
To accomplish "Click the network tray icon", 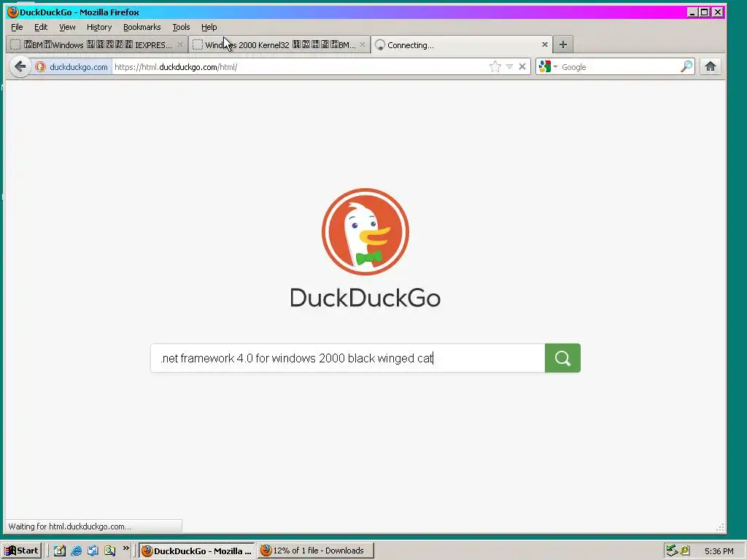I will [x=672, y=551].
